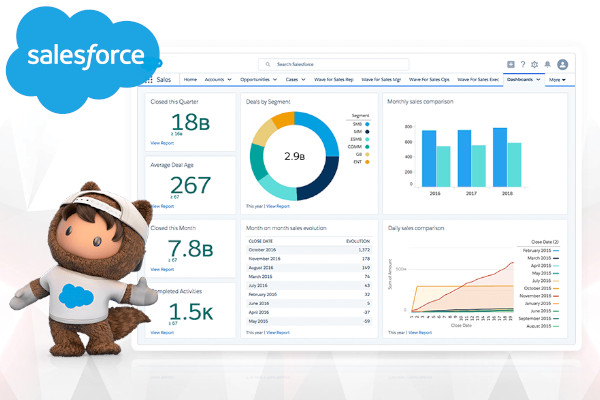Select the July 2016 table row

tap(309, 286)
